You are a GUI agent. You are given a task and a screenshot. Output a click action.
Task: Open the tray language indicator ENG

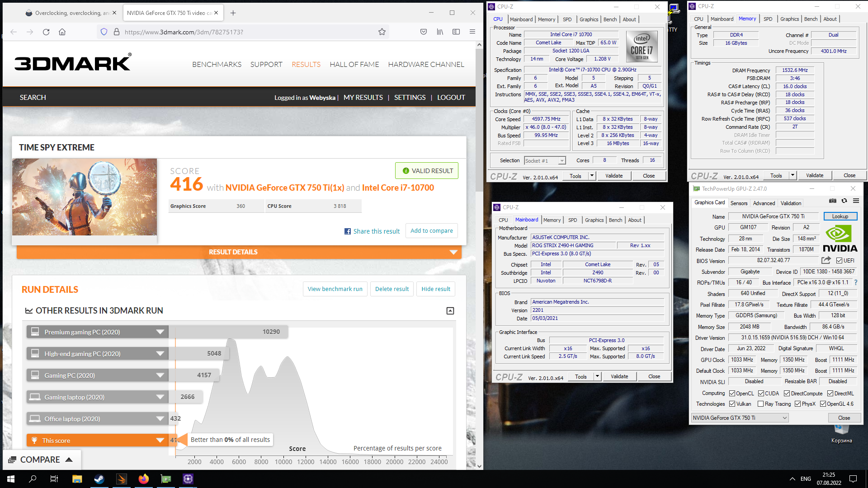806,479
